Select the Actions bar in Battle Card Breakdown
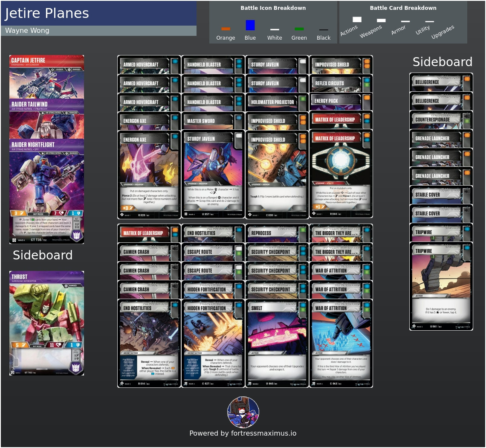 pyautogui.click(x=357, y=20)
